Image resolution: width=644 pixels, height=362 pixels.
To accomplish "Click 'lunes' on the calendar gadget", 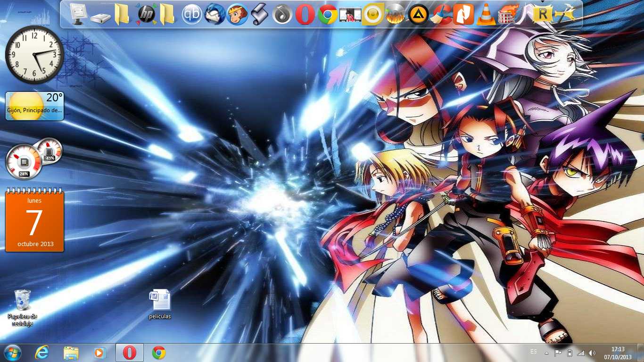I will (x=34, y=200).
